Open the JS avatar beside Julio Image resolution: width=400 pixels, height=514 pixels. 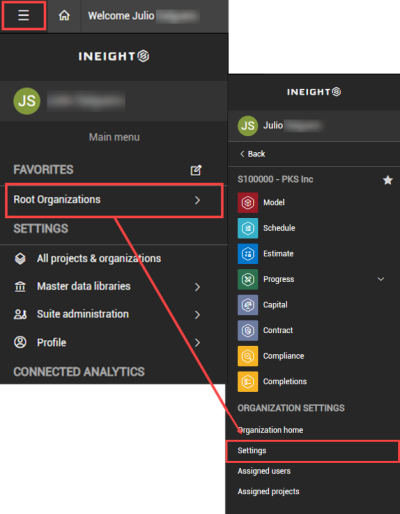pos(248,126)
